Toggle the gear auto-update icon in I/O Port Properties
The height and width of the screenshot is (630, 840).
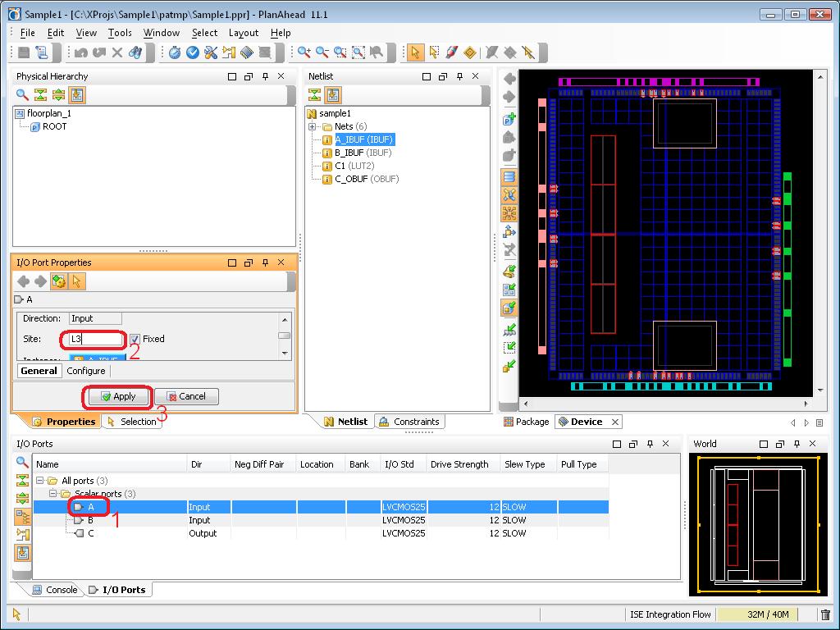pos(58,281)
